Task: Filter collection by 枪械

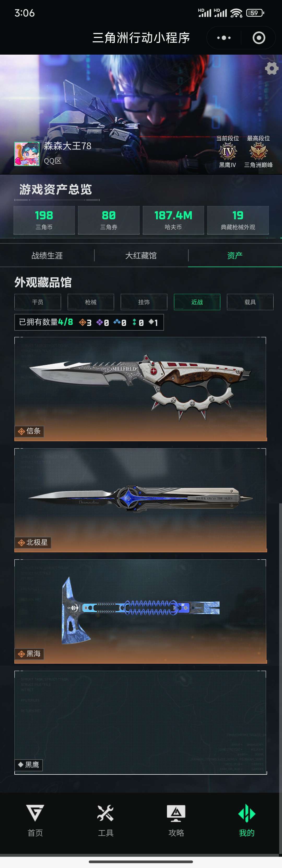Action: [91, 302]
